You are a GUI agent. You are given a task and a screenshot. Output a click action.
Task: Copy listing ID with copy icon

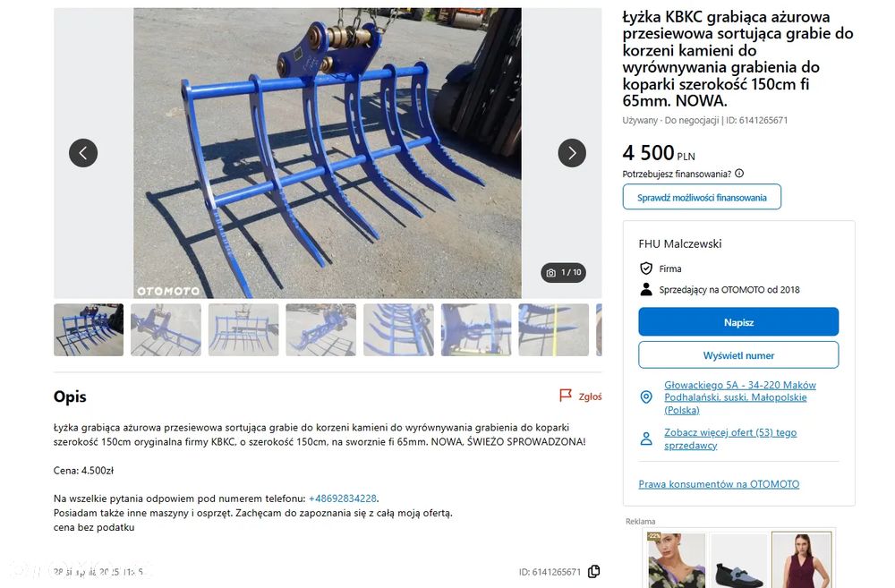(593, 572)
